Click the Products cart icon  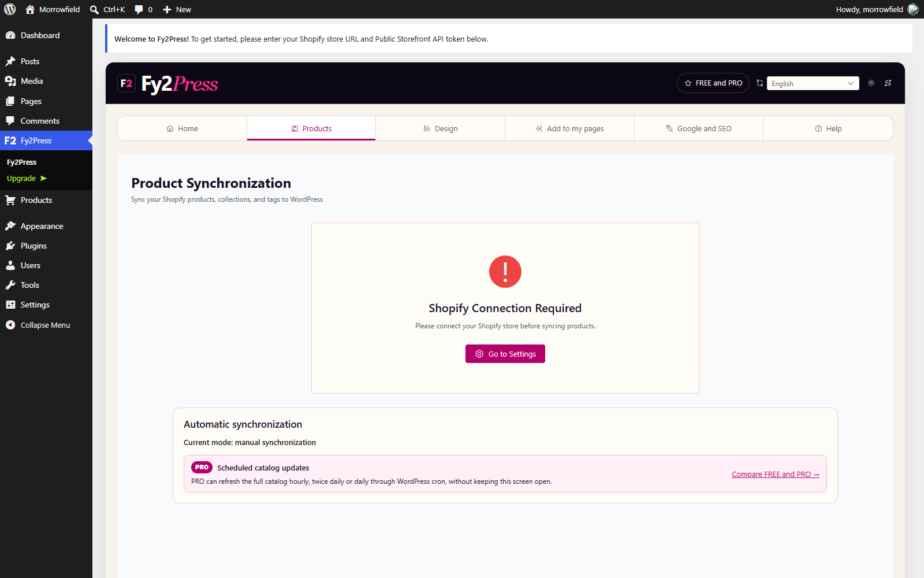coord(10,200)
